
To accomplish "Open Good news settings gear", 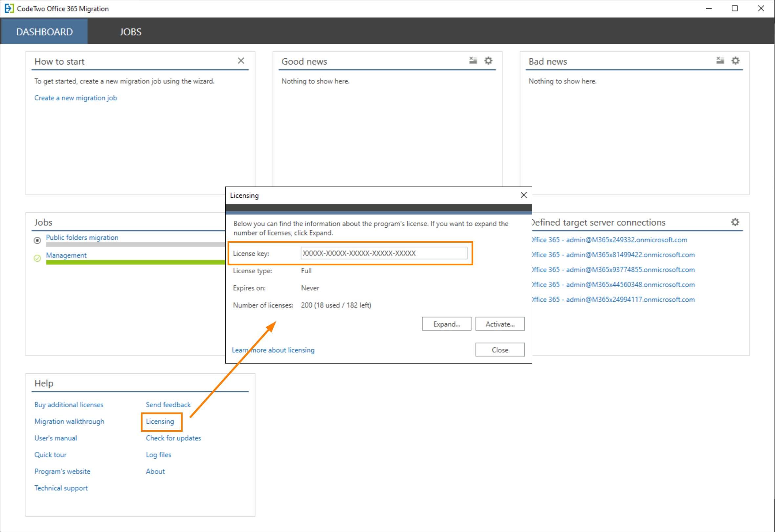I will [488, 61].
